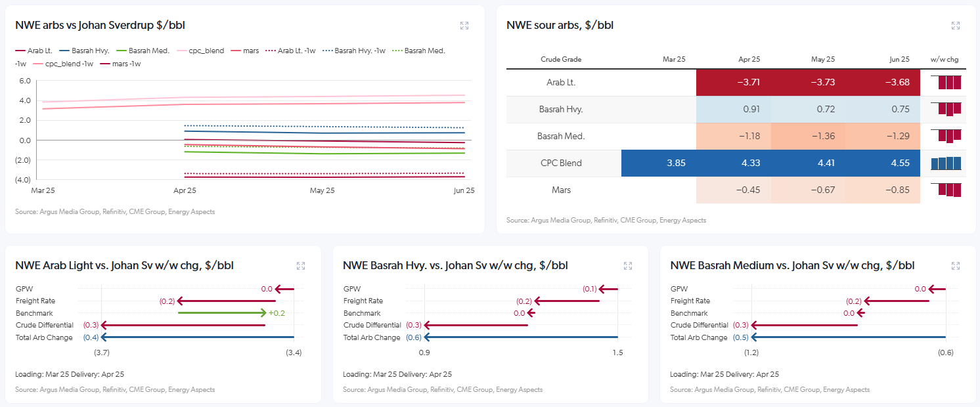The height and width of the screenshot is (407, 980).
Task: Click the Mars w/w chg sparkline bars
Action: pyautogui.click(x=946, y=190)
